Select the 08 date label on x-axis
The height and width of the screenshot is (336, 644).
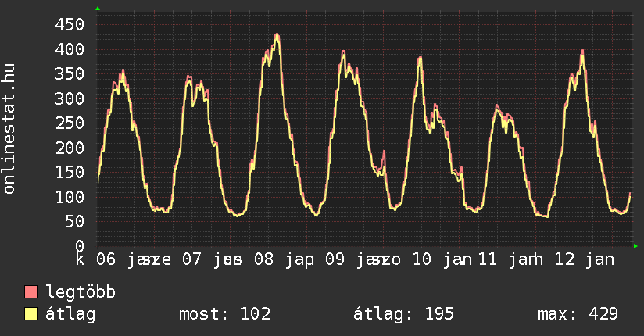click(263, 259)
